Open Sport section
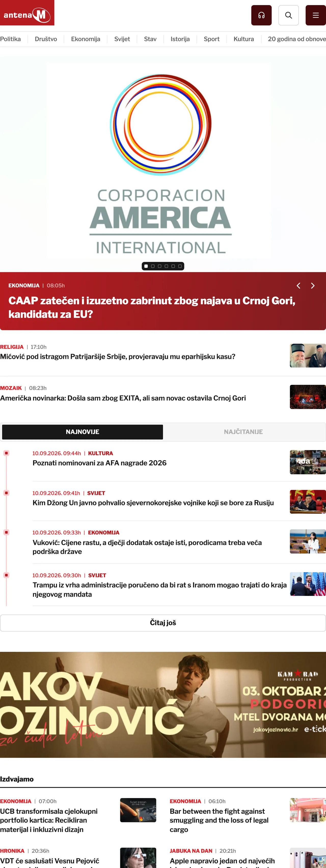The image size is (326, 868). click(212, 39)
